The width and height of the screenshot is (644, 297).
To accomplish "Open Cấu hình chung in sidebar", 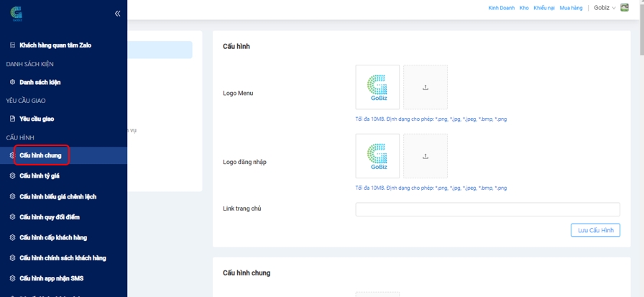I will click(x=41, y=155).
